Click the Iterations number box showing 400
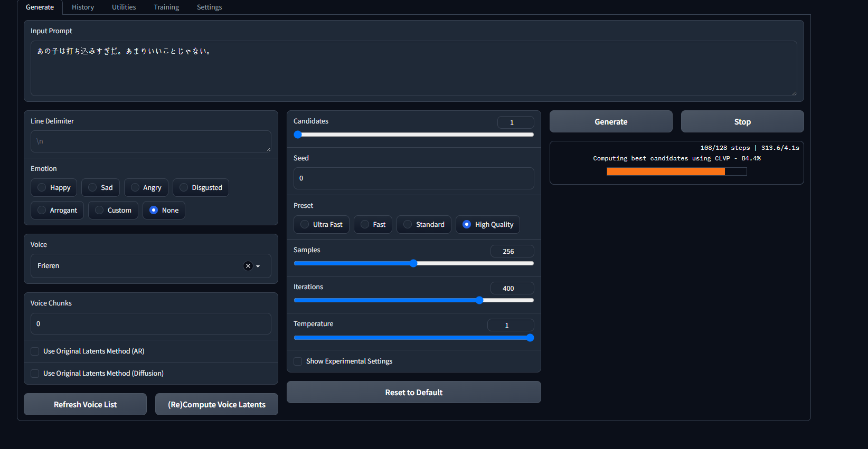This screenshot has height=449, width=868. [x=512, y=288]
